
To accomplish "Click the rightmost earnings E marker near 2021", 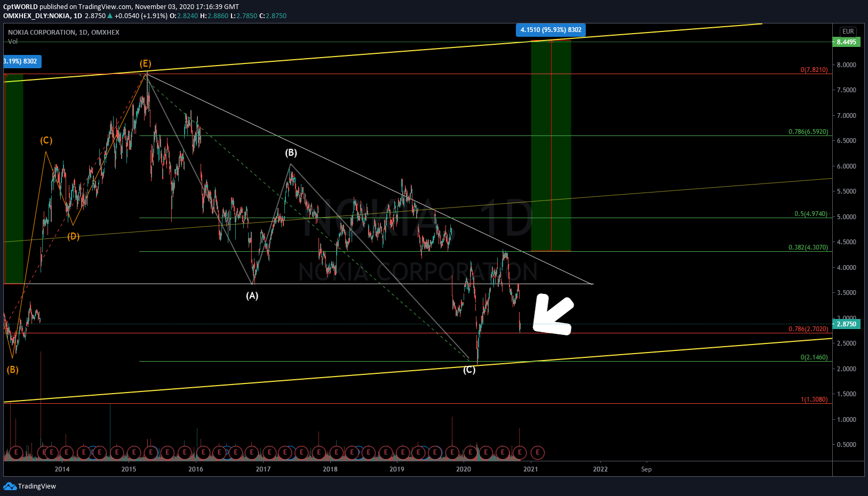I will (537, 453).
